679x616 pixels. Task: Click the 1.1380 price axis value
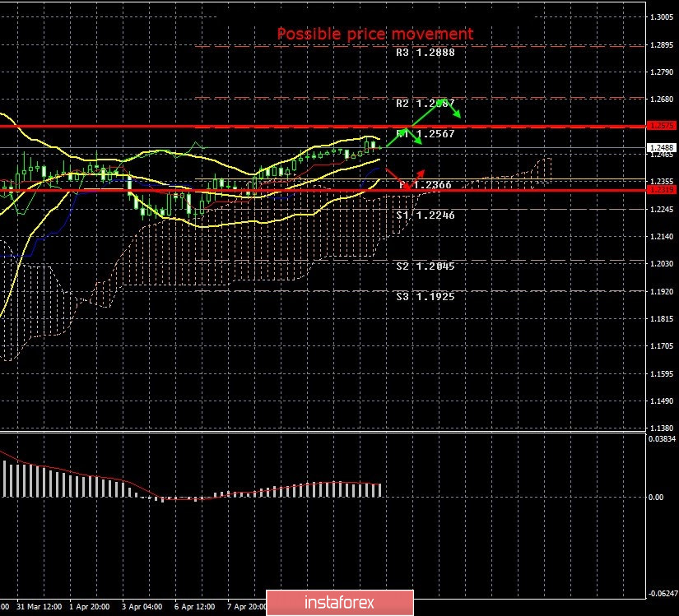coord(662,428)
